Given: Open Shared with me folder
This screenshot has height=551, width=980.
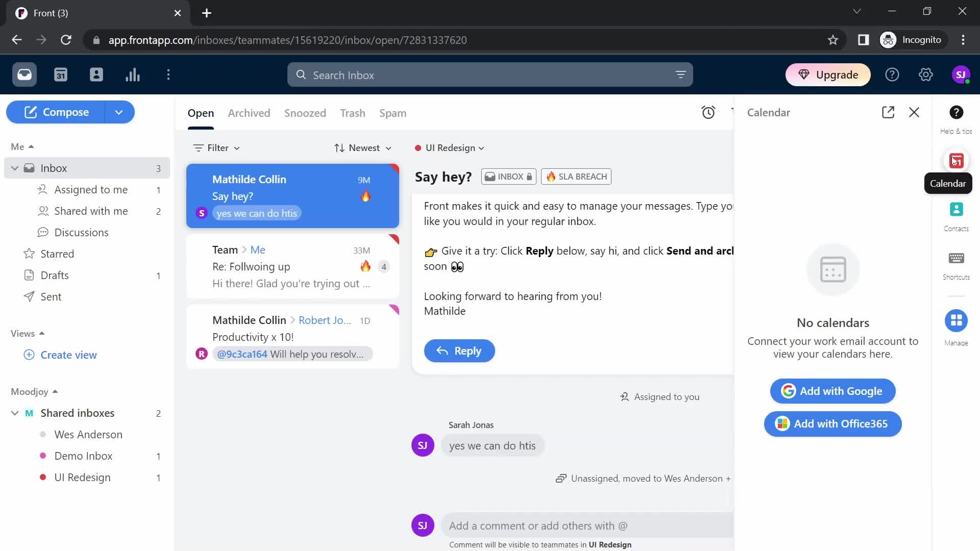Looking at the screenshot, I should point(87,211).
